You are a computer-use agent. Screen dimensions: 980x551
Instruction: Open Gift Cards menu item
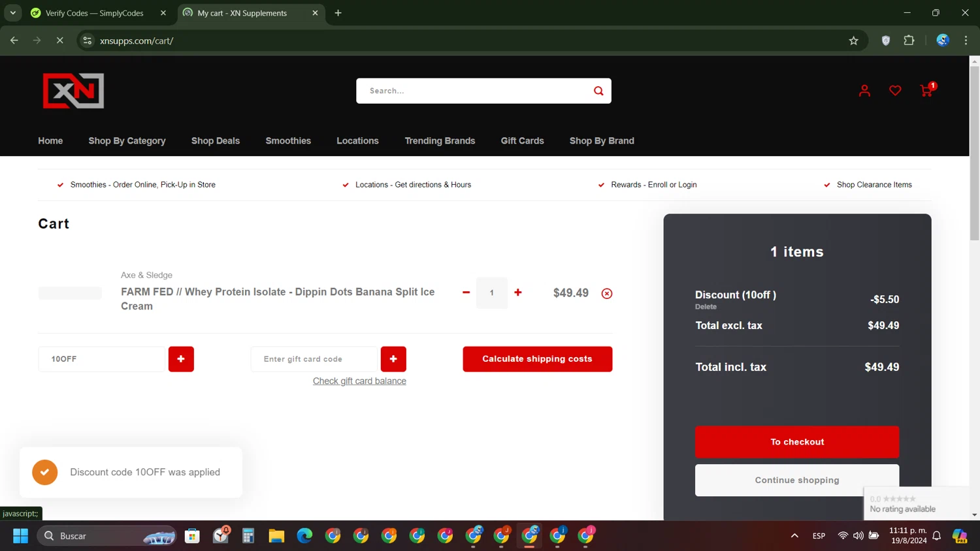[522, 141]
